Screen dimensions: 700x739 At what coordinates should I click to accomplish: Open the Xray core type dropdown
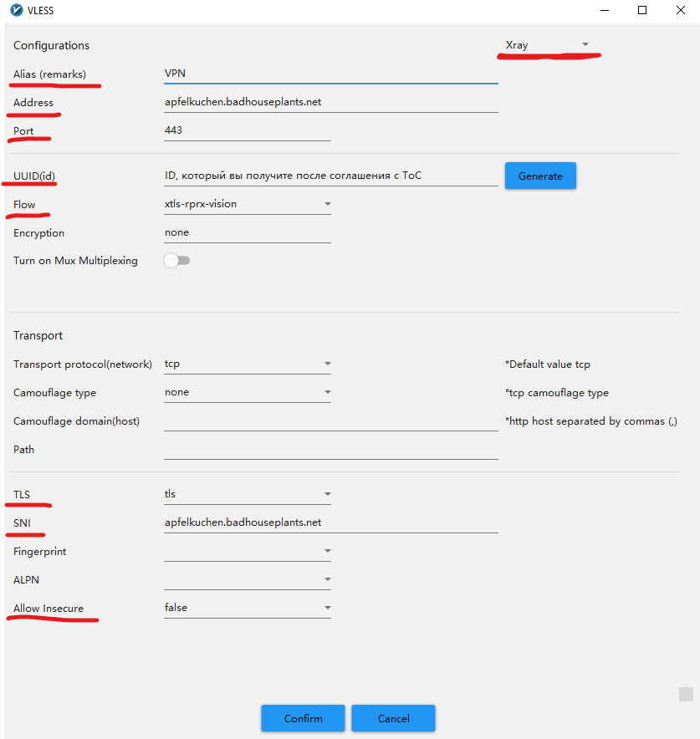pos(547,45)
